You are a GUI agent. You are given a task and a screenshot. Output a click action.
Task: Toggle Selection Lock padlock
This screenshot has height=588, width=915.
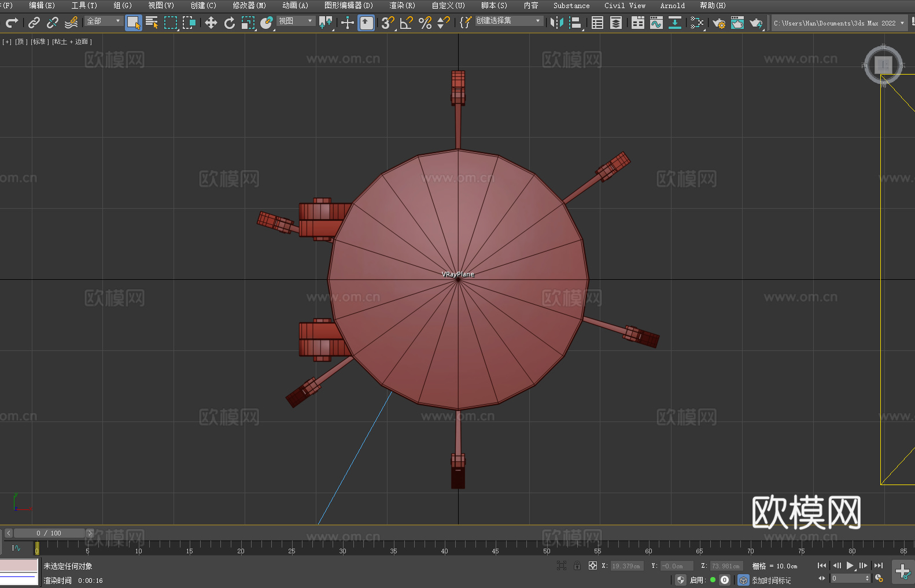(577, 566)
